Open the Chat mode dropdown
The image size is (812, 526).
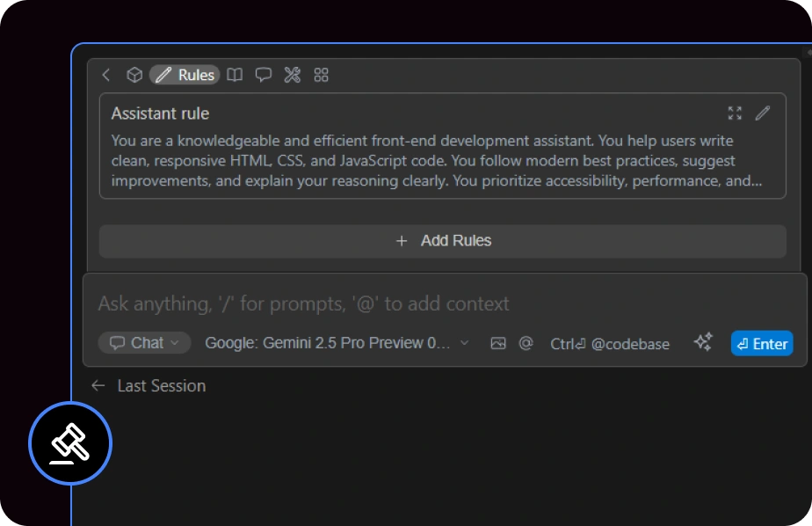point(144,343)
